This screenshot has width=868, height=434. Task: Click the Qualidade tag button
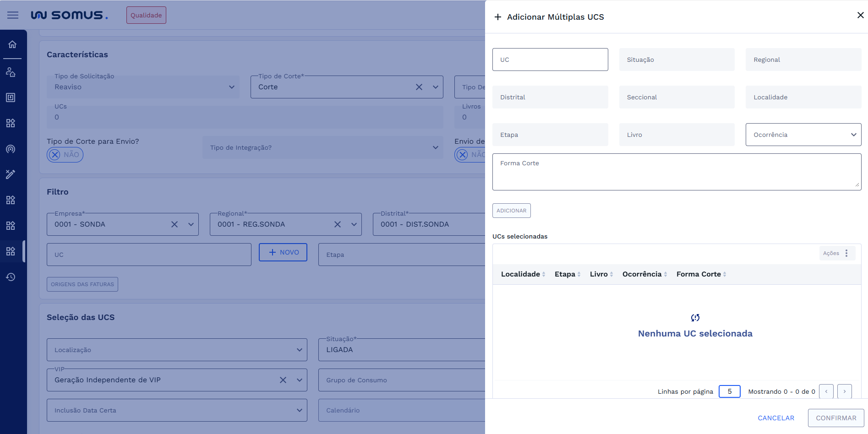point(146,15)
